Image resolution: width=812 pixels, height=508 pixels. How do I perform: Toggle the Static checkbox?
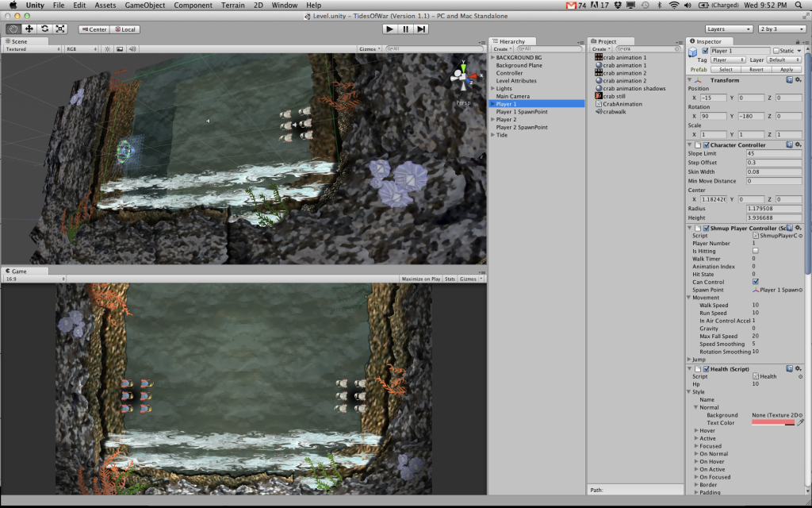pos(776,51)
